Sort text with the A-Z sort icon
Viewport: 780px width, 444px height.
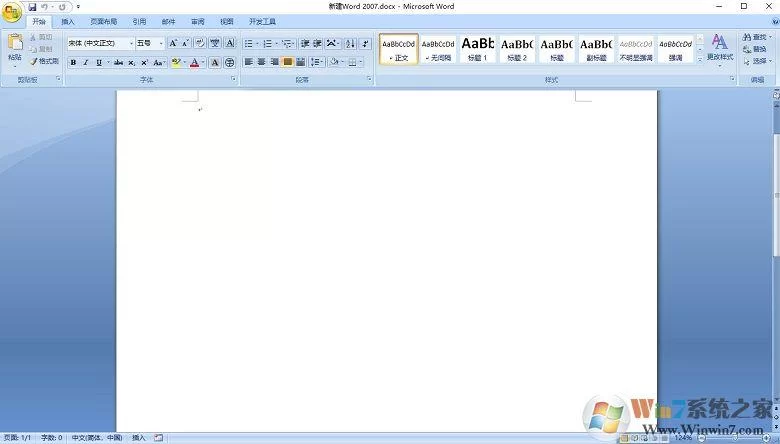click(x=350, y=44)
